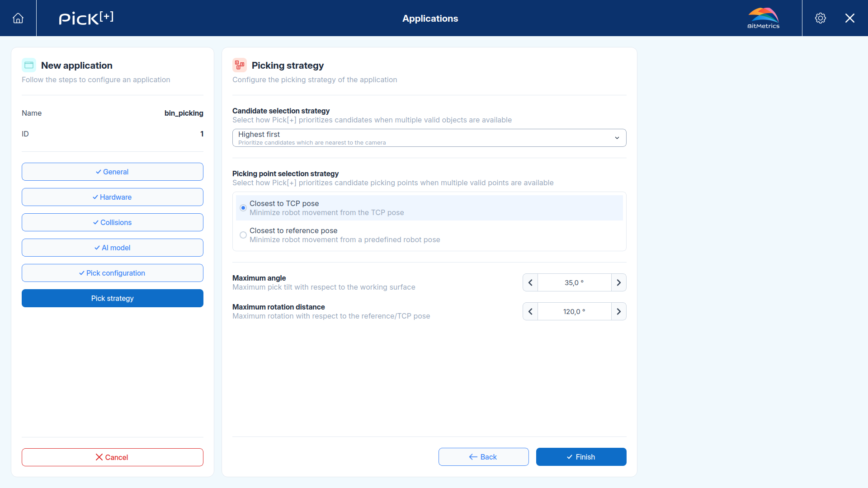Increase the Maximum rotation distance value

tap(619, 311)
